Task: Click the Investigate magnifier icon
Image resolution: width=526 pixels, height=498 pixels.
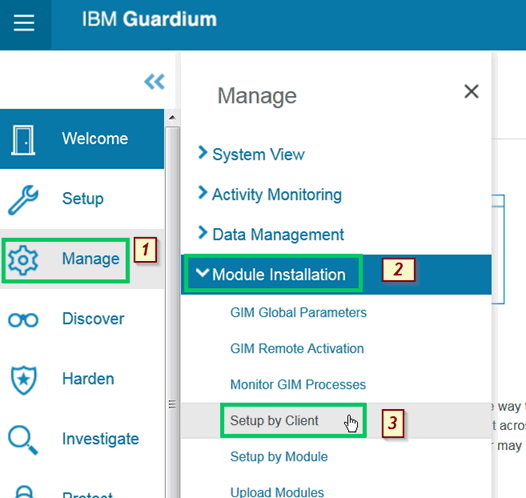Action: pos(23,440)
